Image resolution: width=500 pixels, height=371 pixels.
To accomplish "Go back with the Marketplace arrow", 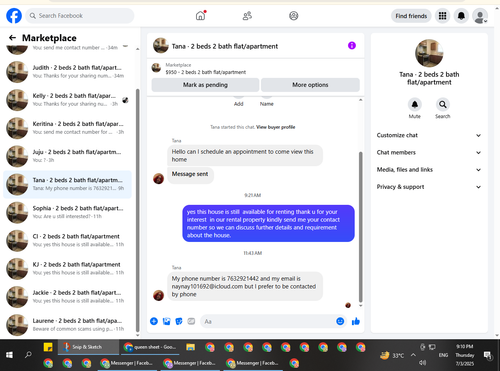I will click(x=12, y=38).
